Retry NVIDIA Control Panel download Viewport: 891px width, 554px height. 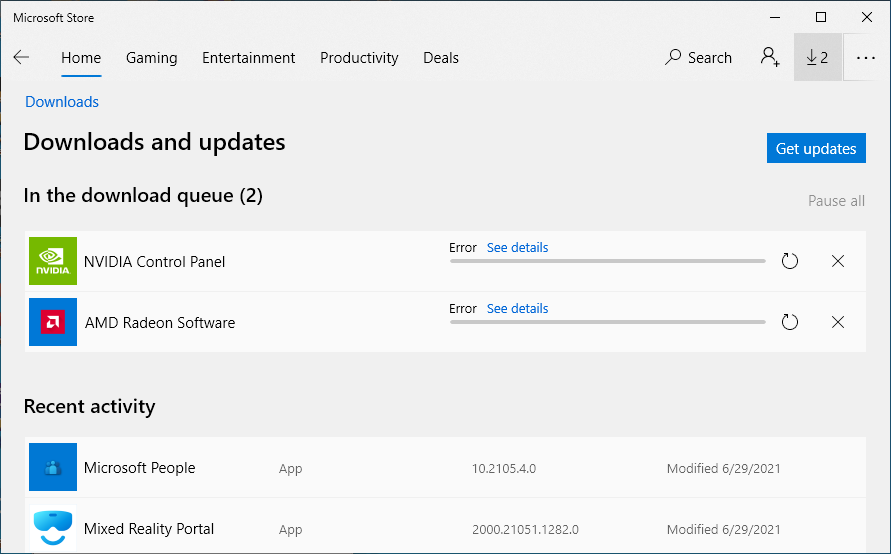790,261
